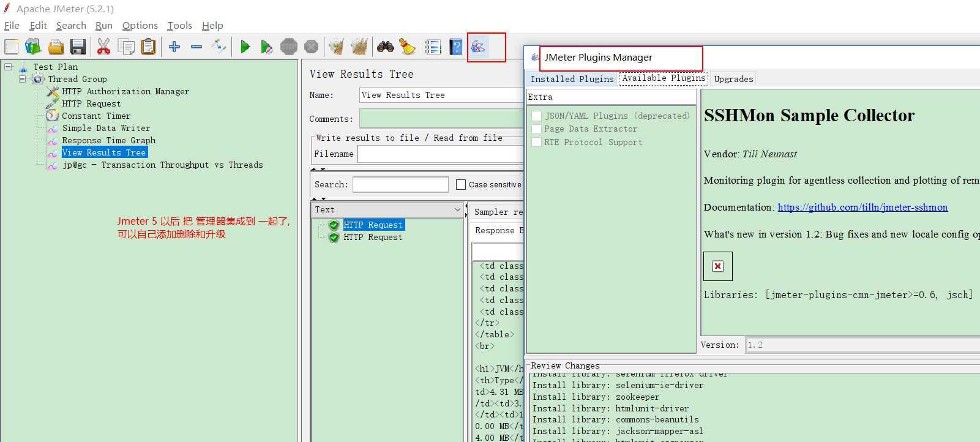Open the Templates toolbar icon
This screenshot has height=442, width=980.
point(33,47)
